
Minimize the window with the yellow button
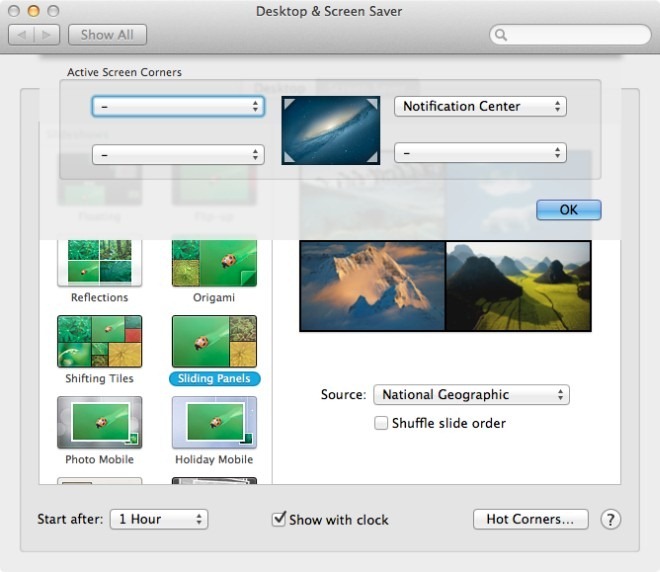pos(34,11)
